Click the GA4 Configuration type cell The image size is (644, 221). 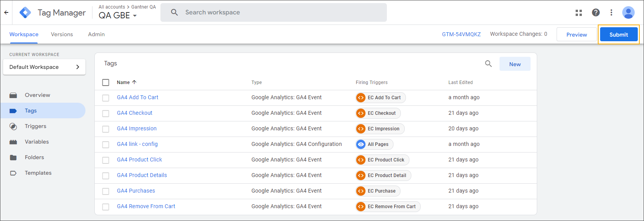pyautogui.click(x=296, y=144)
